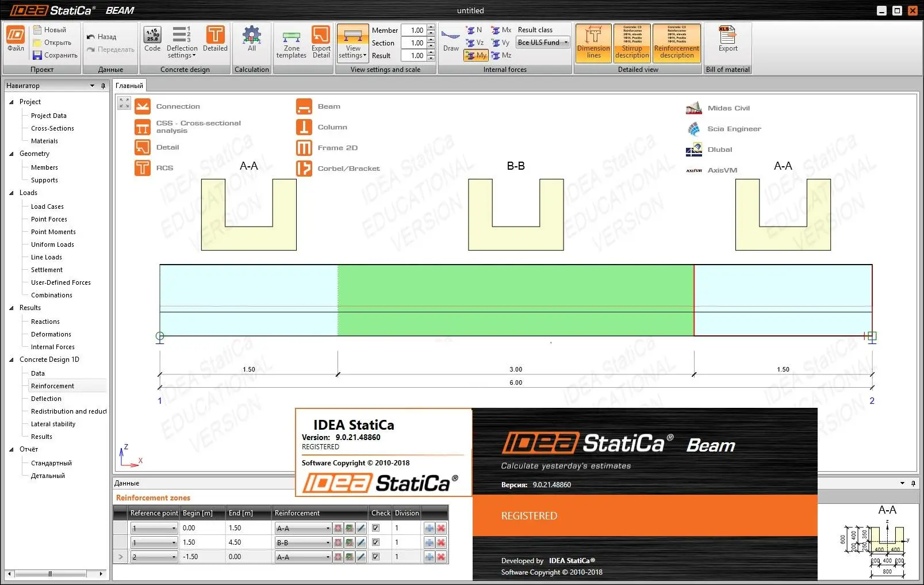Open the Corbel/Bracket module
924x585 pixels.
[338, 169]
